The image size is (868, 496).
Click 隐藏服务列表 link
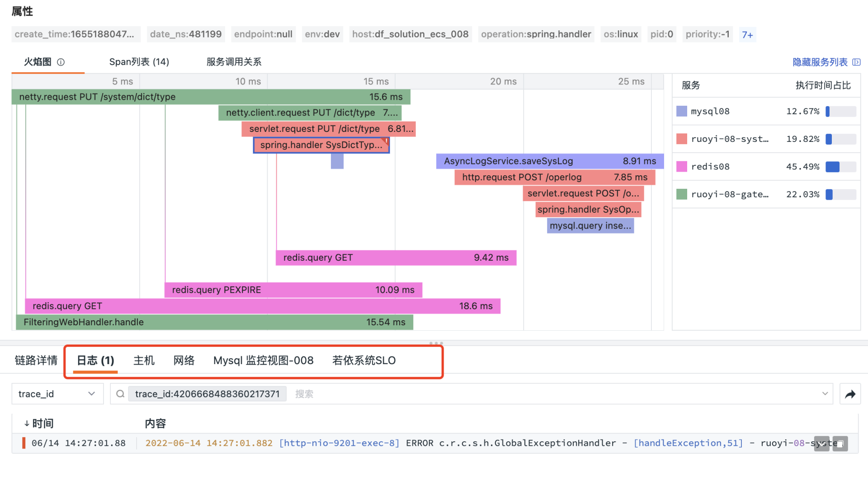820,62
